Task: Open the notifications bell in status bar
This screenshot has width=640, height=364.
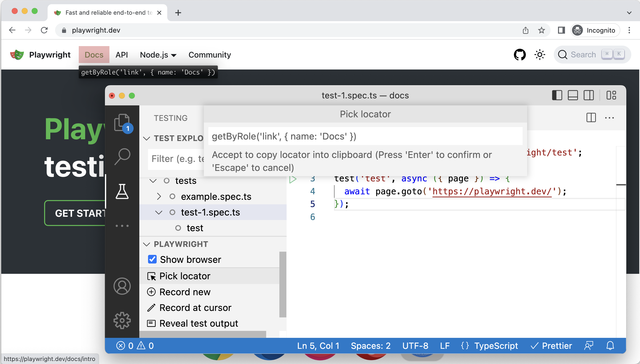Action: click(x=610, y=346)
